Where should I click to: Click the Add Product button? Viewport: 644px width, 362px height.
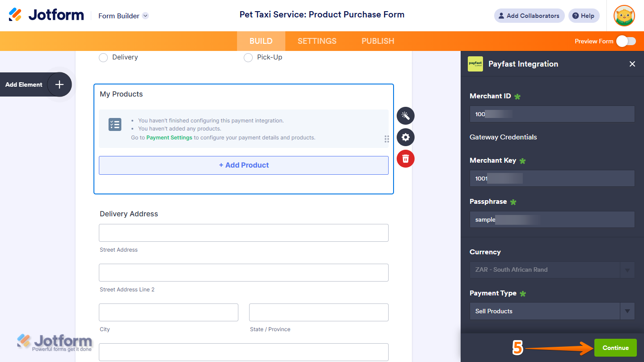(x=243, y=165)
